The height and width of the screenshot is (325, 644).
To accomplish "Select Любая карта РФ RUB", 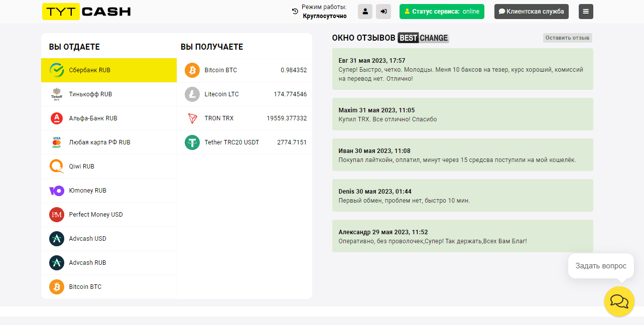I will click(99, 142).
